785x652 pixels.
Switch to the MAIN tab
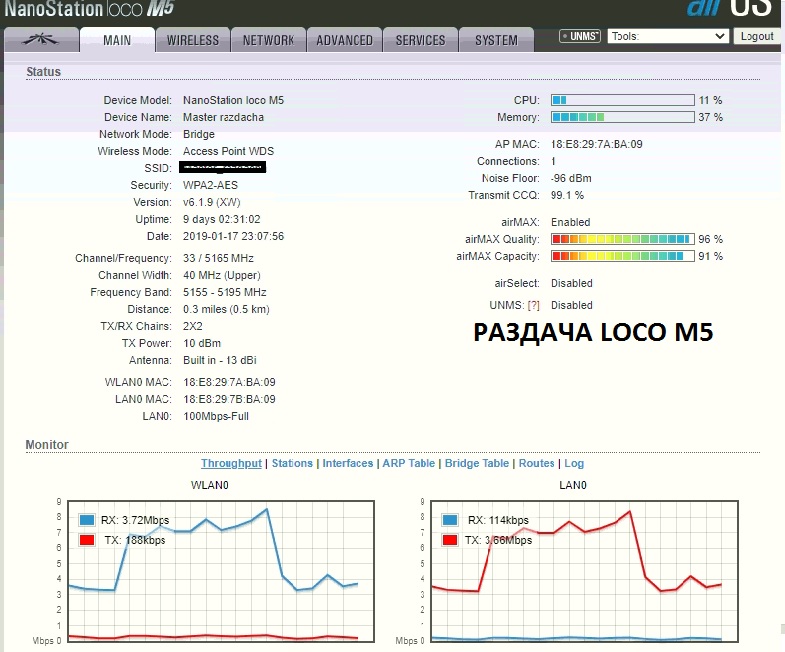click(117, 40)
